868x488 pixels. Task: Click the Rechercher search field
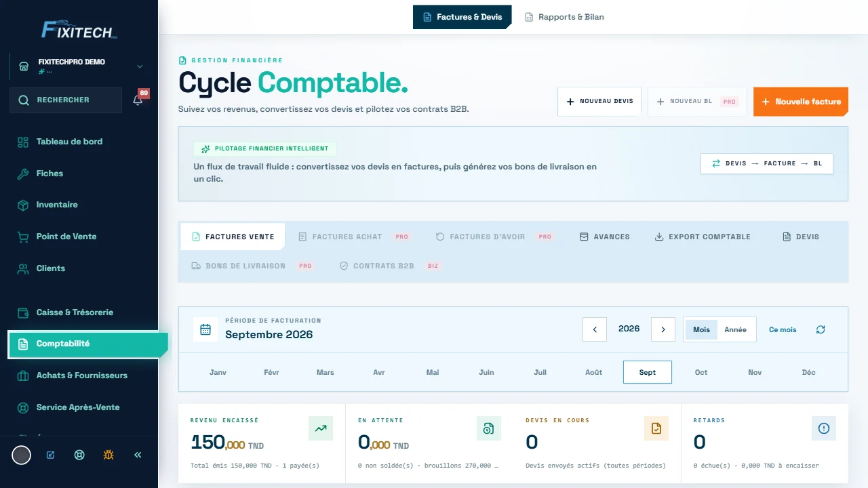pyautogui.click(x=66, y=100)
